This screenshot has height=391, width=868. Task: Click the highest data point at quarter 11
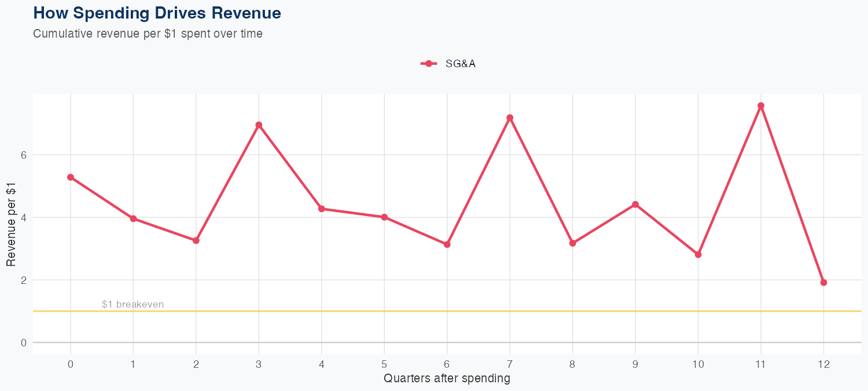tap(761, 106)
